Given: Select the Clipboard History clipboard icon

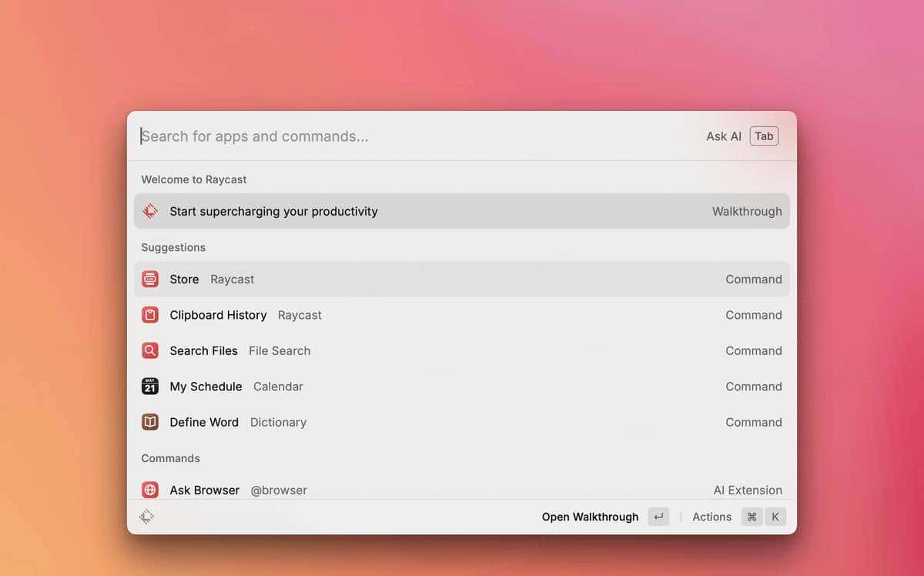Looking at the screenshot, I should (x=149, y=314).
